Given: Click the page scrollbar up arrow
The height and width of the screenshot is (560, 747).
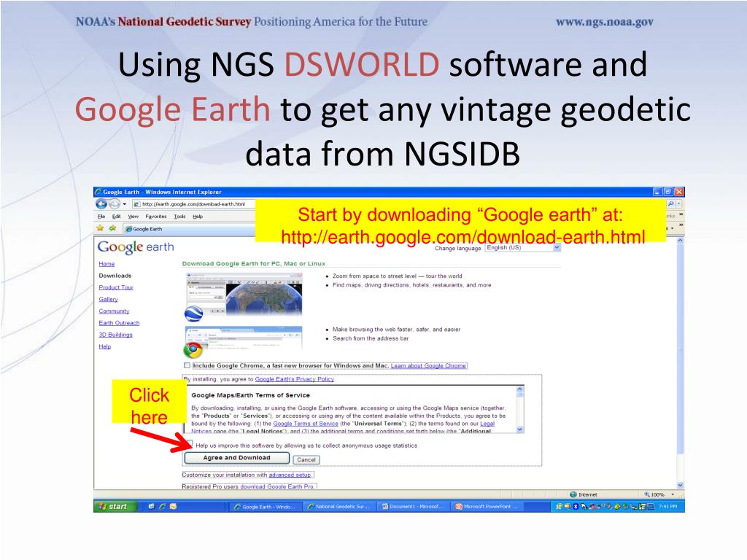Looking at the screenshot, I should tap(681, 241).
